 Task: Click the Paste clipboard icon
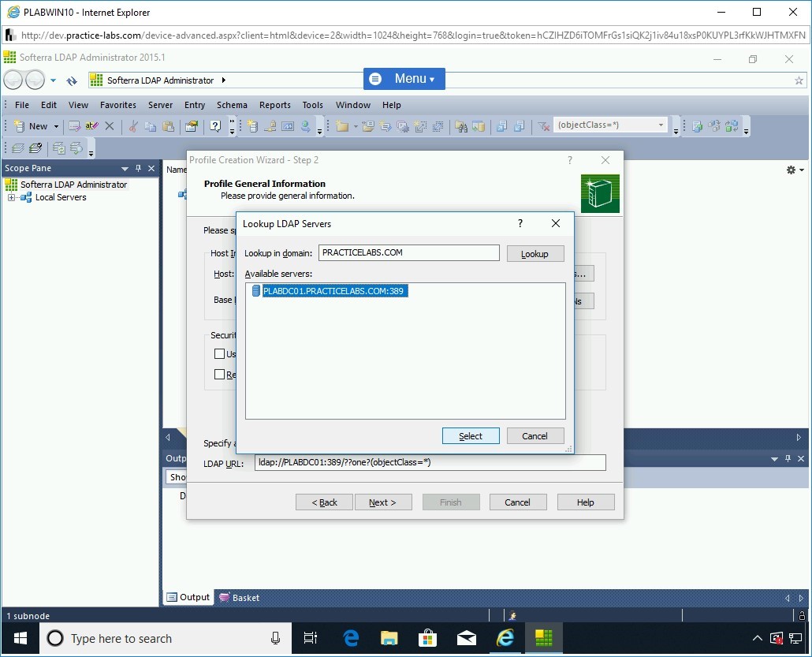click(x=168, y=126)
